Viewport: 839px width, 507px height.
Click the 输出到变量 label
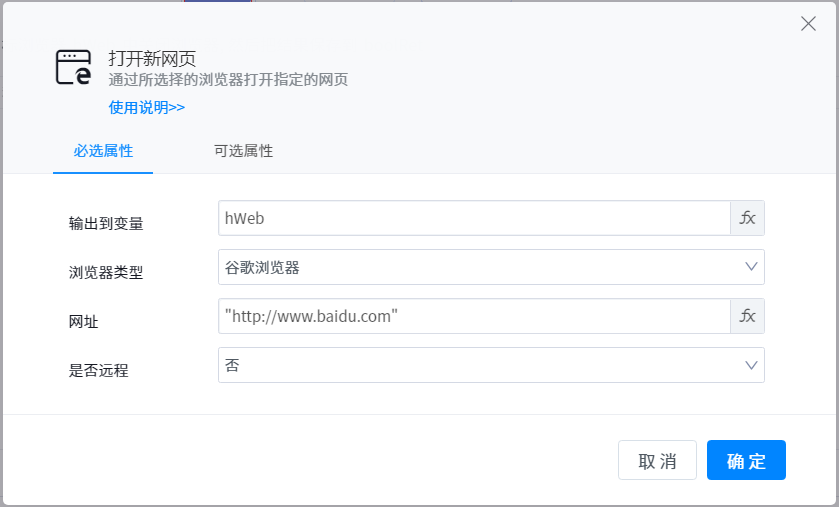(x=106, y=223)
